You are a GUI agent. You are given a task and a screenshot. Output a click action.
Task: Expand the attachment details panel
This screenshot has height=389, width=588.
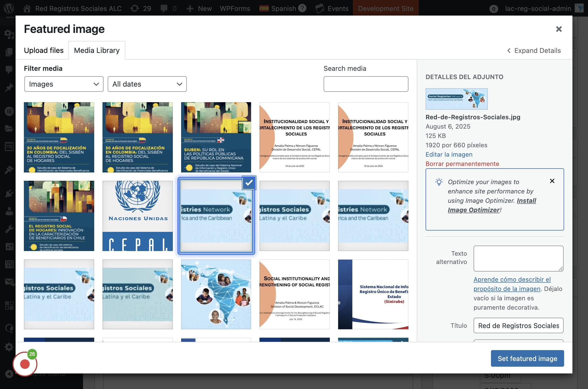[x=534, y=51]
